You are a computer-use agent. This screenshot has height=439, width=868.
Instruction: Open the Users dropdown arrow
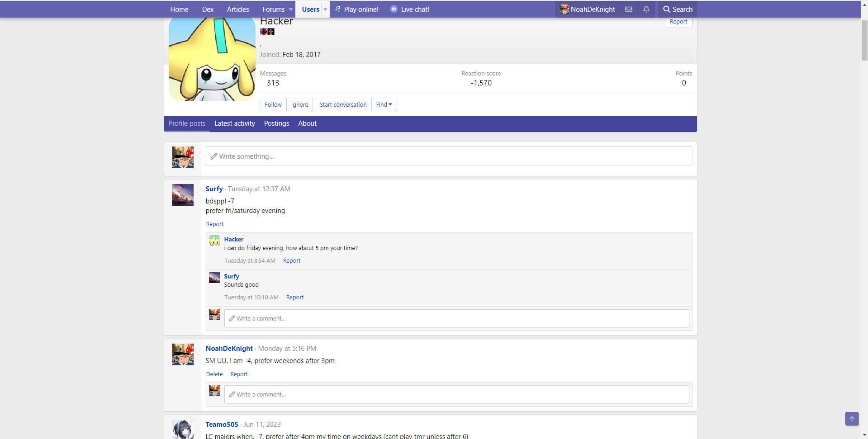pyautogui.click(x=325, y=9)
